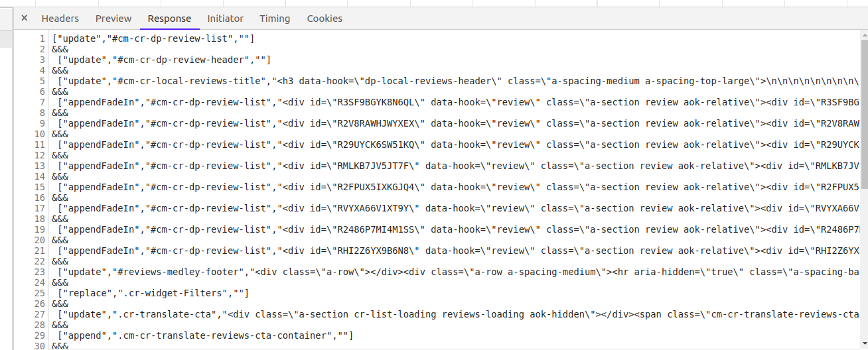Switch to the Headers tab
The width and height of the screenshot is (868, 350).
[x=60, y=19]
